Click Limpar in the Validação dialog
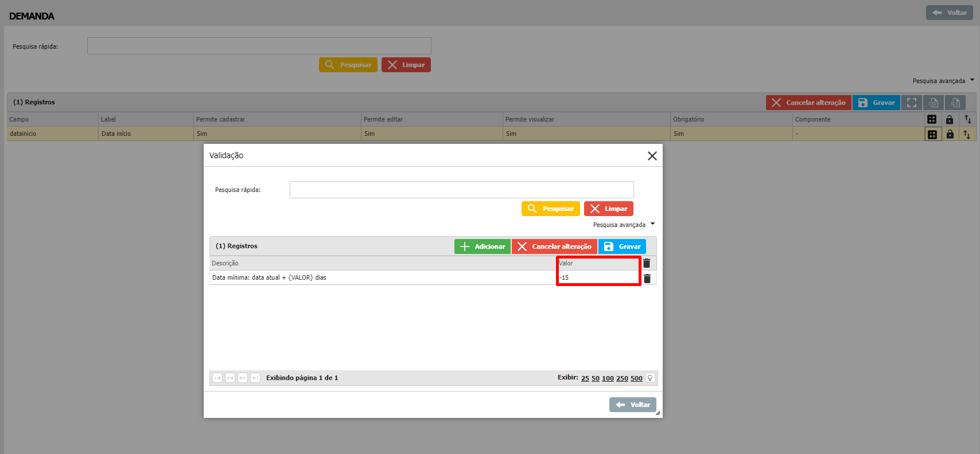 (609, 209)
